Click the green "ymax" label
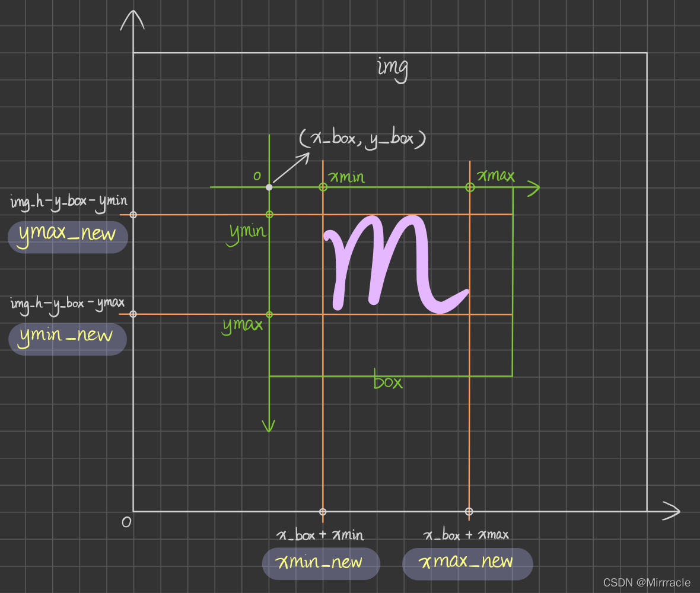 click(243, 326)
